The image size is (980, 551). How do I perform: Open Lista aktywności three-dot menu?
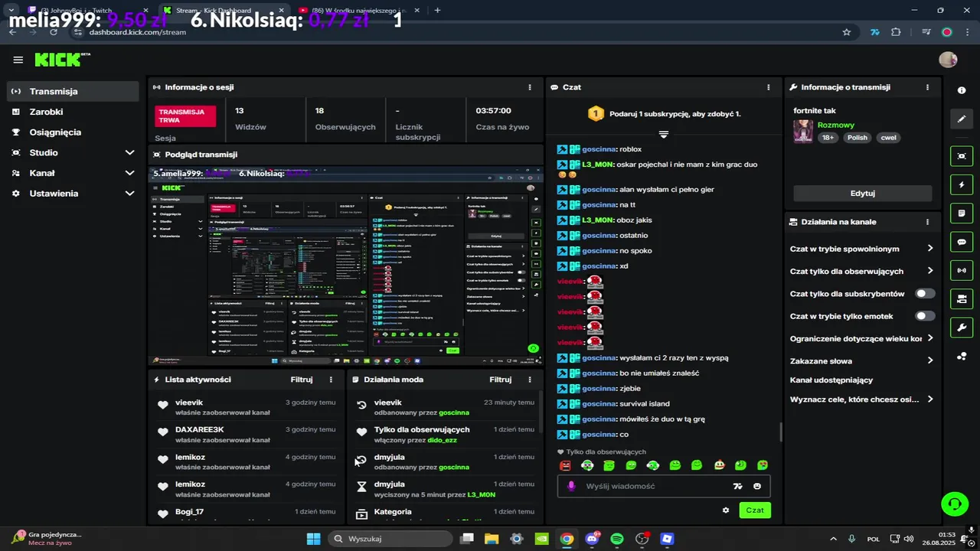tap(331, 380)
